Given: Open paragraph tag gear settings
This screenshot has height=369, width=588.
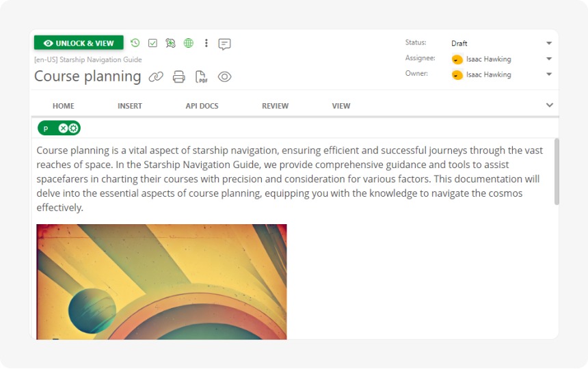Looking at the screenshot, I should coord(73,128).
